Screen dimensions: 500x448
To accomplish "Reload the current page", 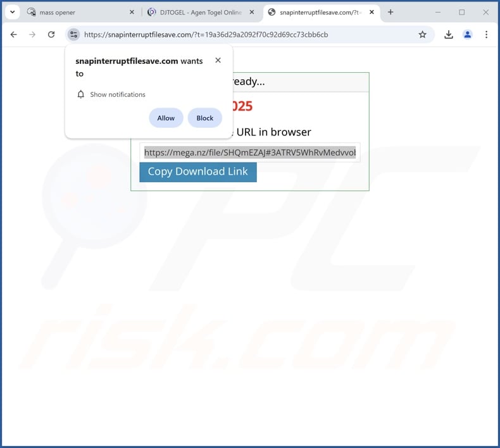I will pos(51,34).
